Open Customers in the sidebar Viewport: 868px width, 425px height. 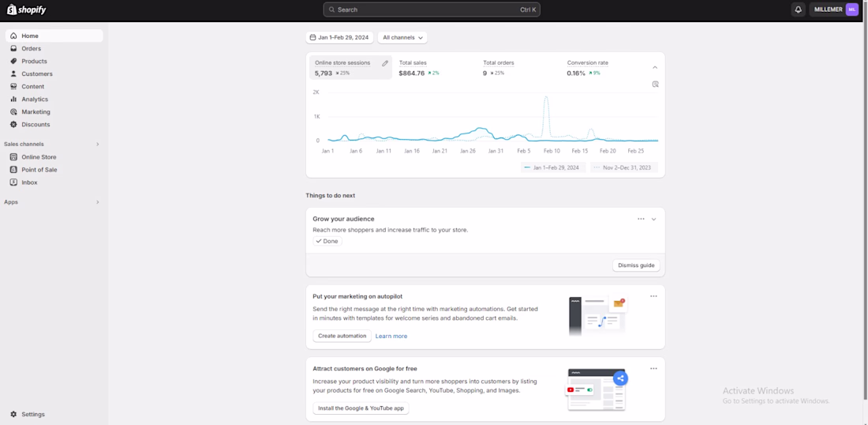36,73
